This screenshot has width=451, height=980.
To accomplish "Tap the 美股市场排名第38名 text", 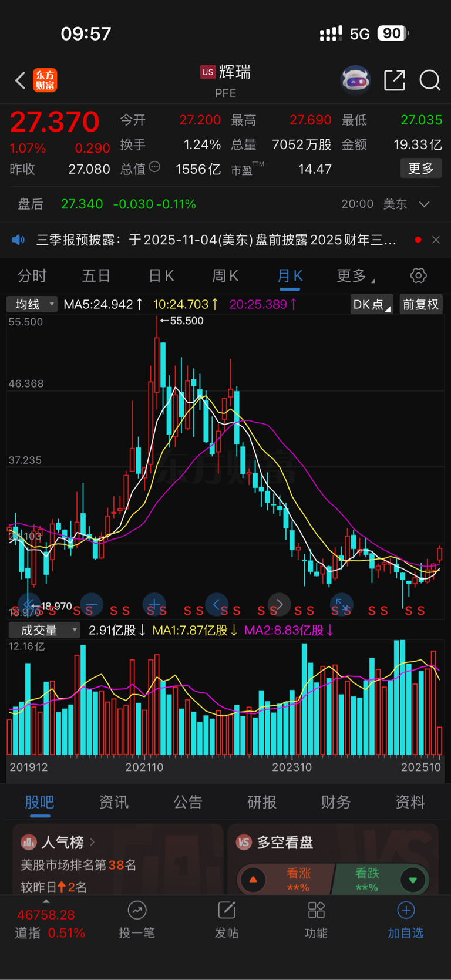I will pyautogui.click(x=79, y=865).
